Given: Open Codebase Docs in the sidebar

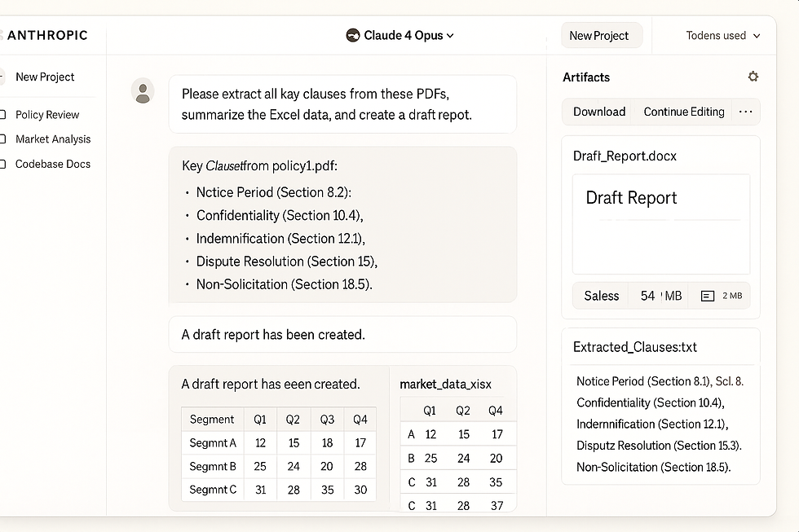Looking at the screenshot, I should click(x=53, y=164).
